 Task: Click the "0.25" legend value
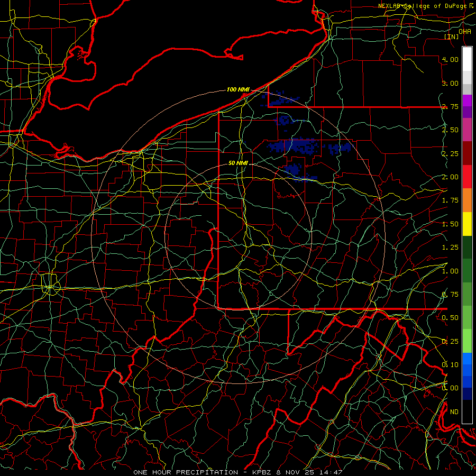(450, 342)
